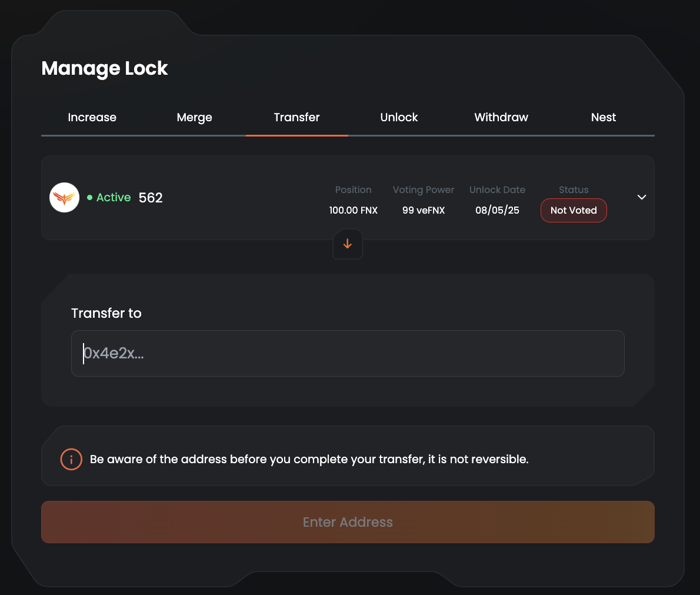Switch to the Increase tab
Image resolution: width=700 pixels, height=595 pixels.
92,117
